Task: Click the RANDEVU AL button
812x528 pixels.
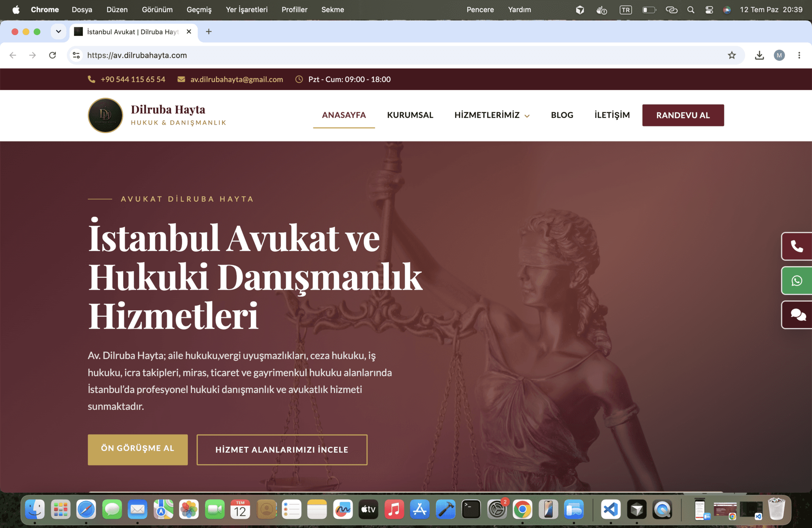Action: coord(683,115)
